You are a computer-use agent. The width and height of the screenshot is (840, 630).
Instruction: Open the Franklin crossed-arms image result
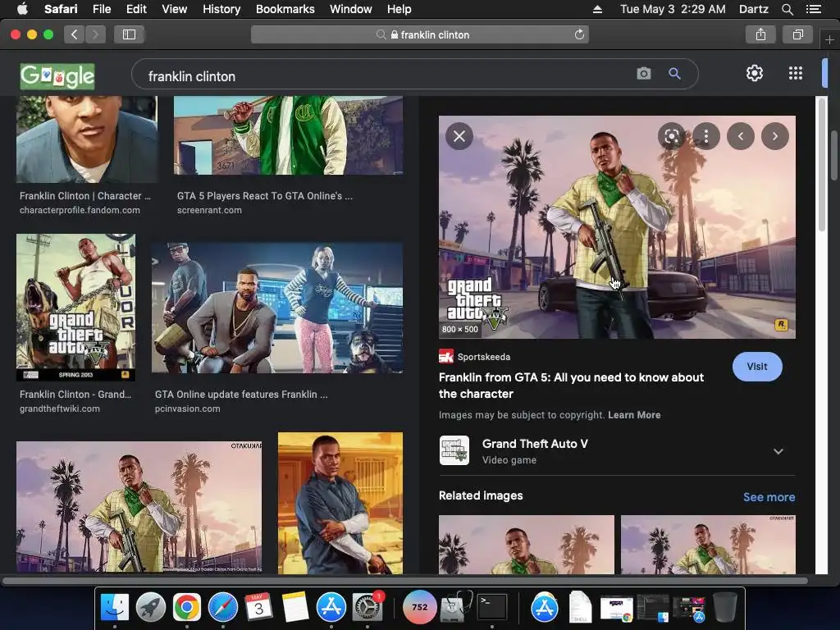[340, 503]
